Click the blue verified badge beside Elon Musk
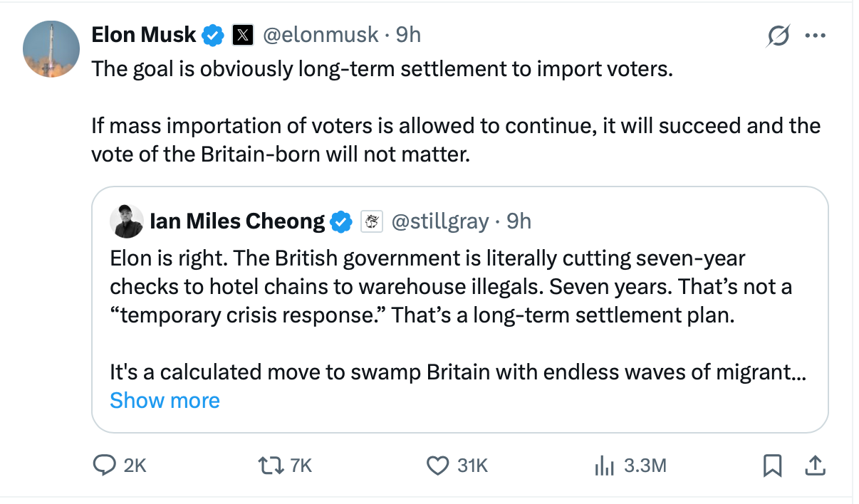Image resolution: width=859 pixels, height=504 pixels. click(213, 34)
